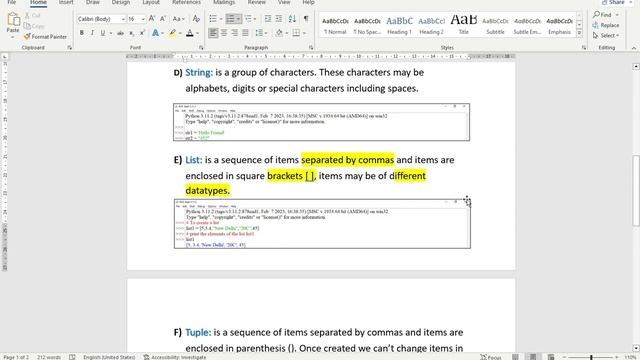The height and width of the screenshot is (360, 640).
Task: Adjust the zoom slider
Action: tap(591, 357)
